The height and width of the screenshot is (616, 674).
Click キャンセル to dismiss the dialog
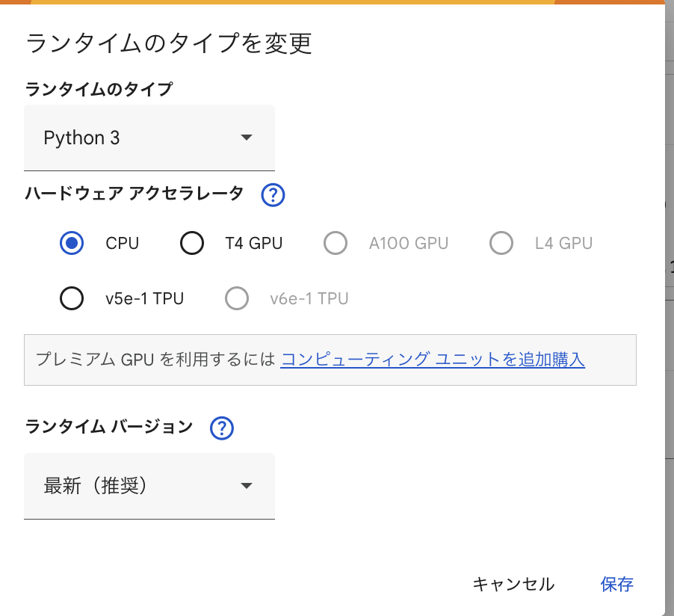(513, 585)
